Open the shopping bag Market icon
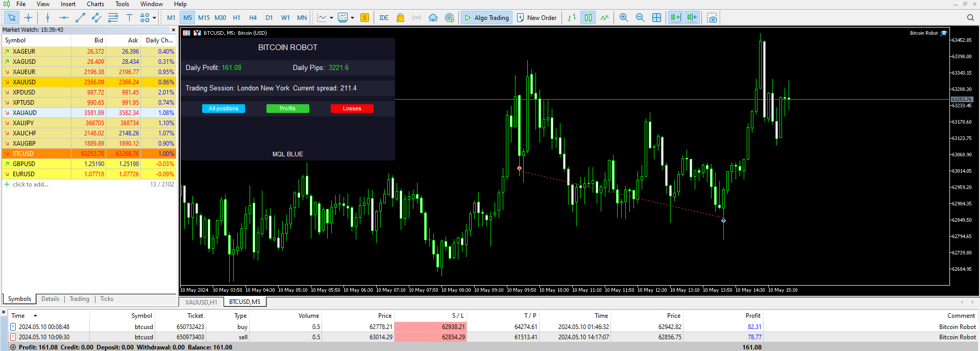The width and height of the screenshot is (980, 351). (x=400, y=18)
